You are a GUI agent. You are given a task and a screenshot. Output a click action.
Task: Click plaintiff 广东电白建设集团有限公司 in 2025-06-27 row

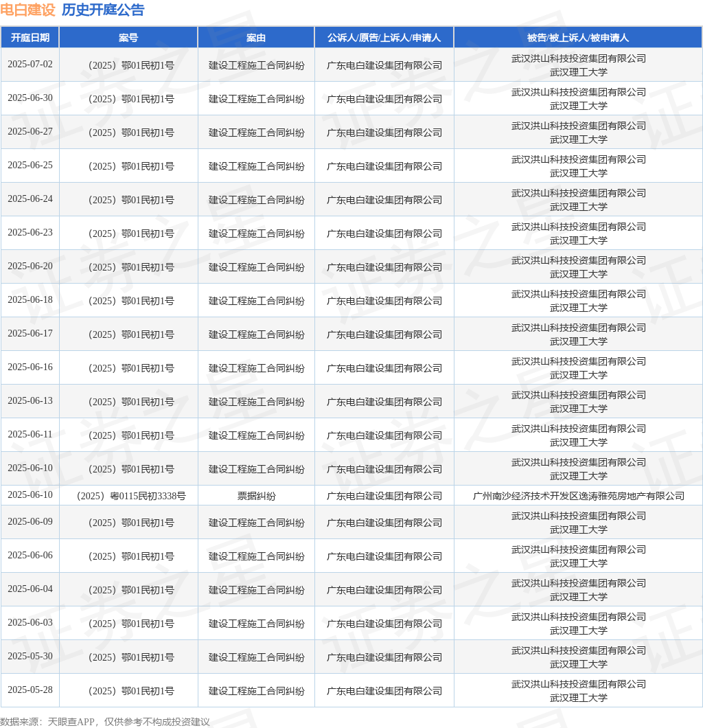click(x=384, y=133)
